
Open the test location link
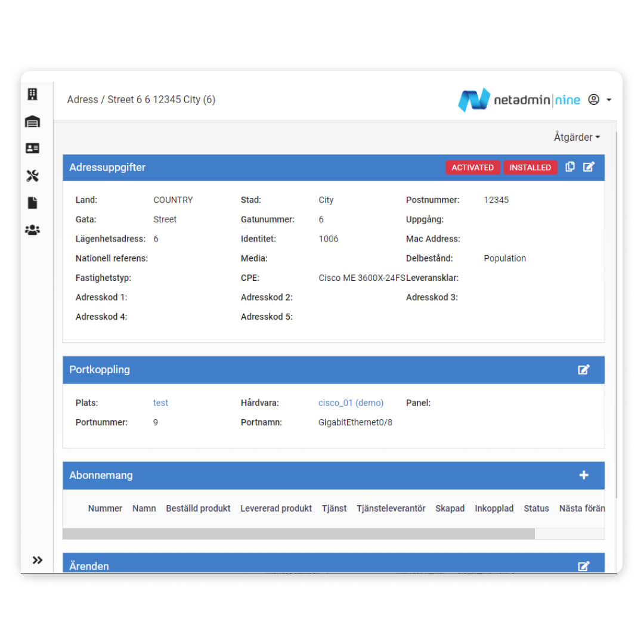point(160,403)
